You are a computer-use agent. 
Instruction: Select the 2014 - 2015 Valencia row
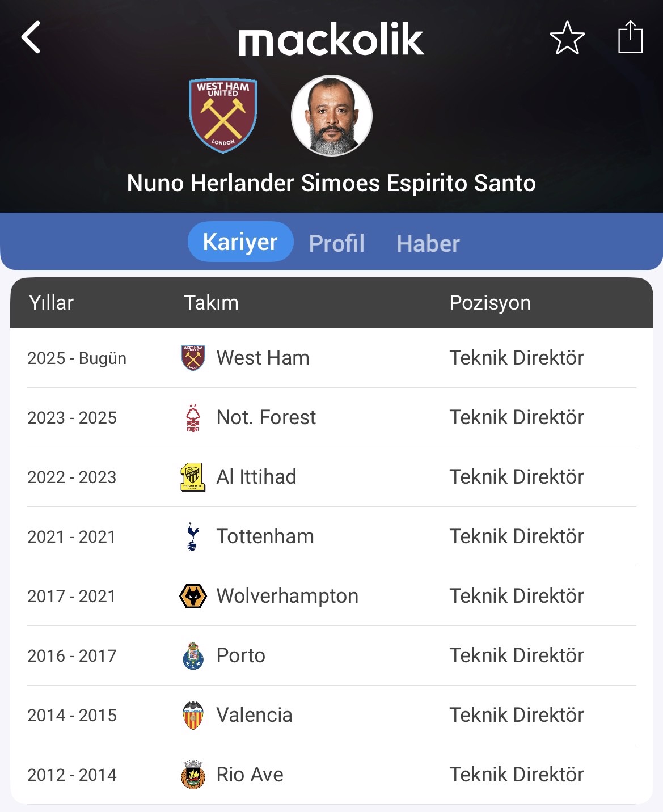coord(332,715)
